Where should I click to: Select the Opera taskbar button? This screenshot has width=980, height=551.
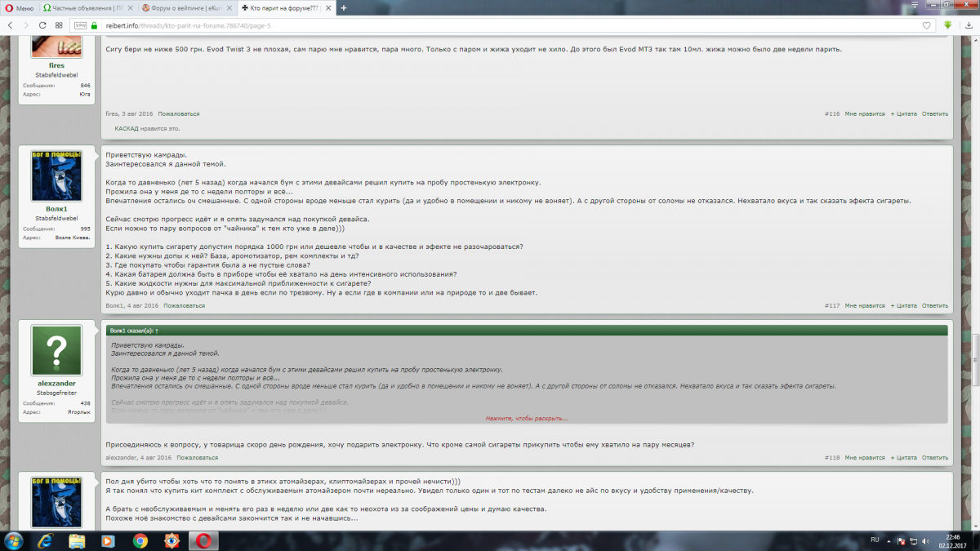[203, 540]
